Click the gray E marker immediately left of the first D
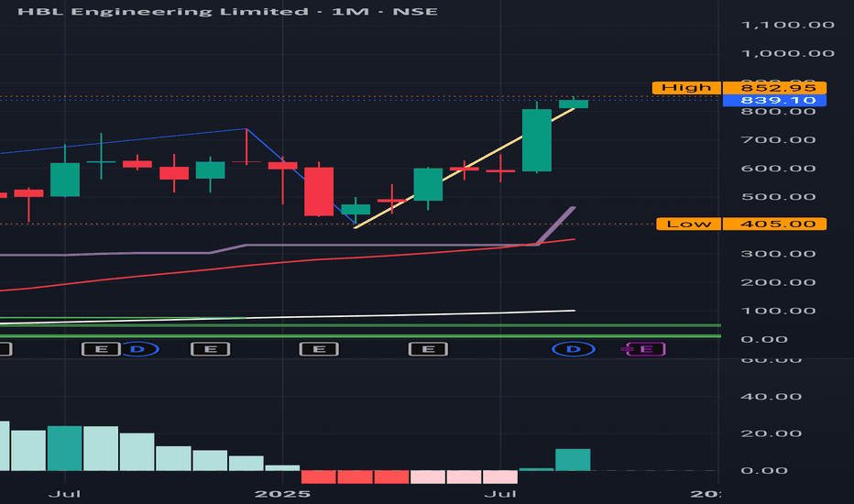 (x=102, y=349)
